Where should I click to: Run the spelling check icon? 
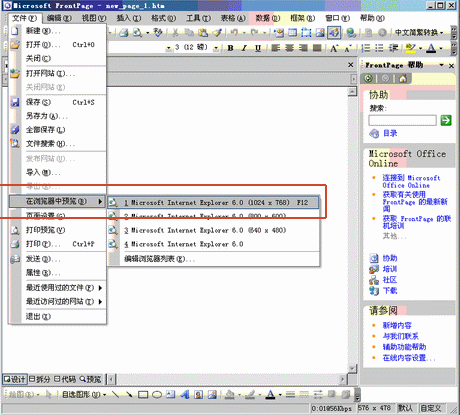(158, 32)
